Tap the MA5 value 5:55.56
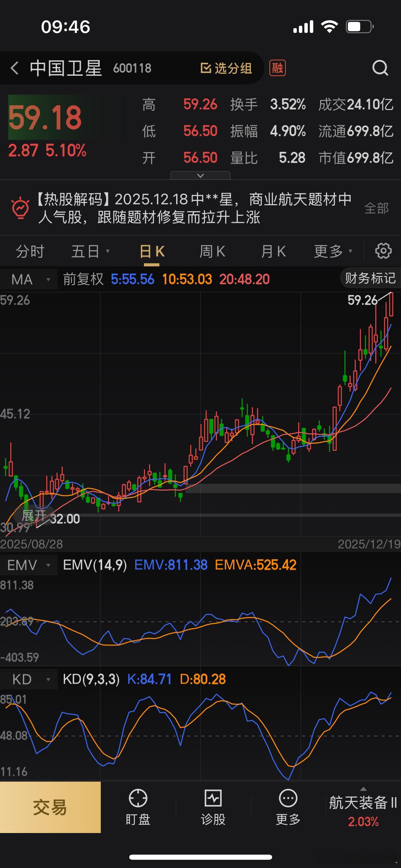This screenshot has height=868, width=401. (x=133, y=279)
